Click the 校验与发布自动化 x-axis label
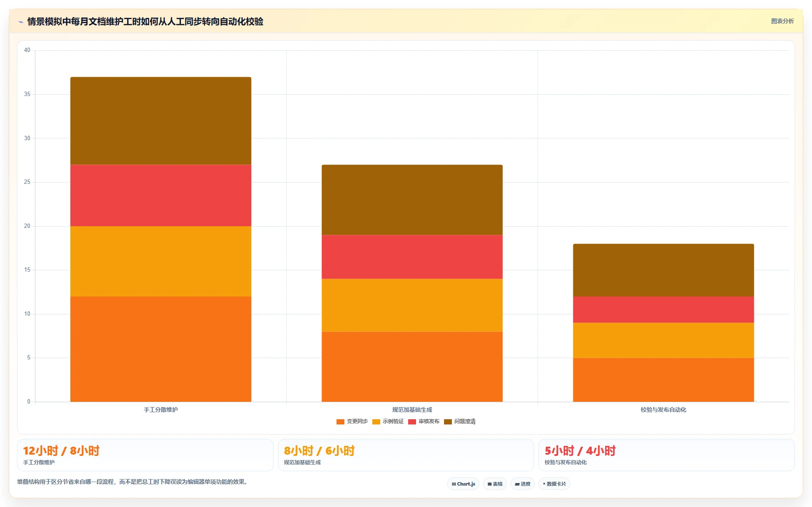Viewport: 812px width, 507px height. pyautogui.click(x=663, y=410)
